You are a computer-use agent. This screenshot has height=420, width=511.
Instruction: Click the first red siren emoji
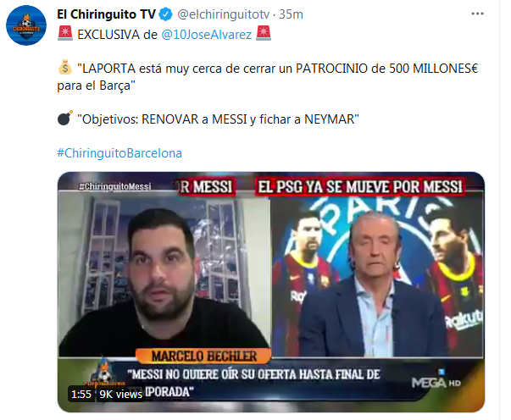(65, 34)
